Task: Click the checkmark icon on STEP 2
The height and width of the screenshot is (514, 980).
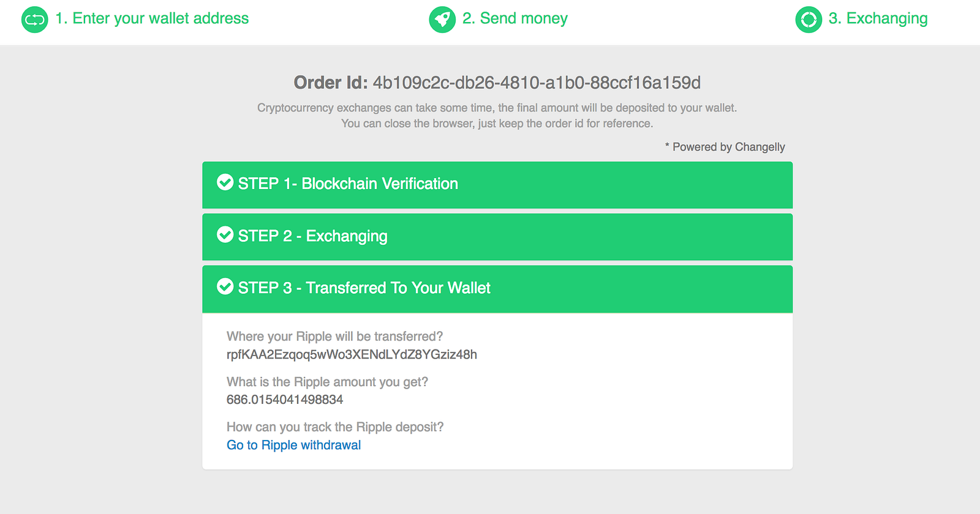Action: click(225, 235)
